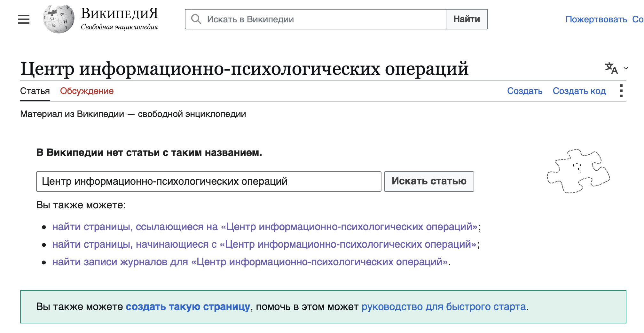The image size is (644, 333).
Task: Select the Создать tab
Action: click(x=525, y=91)
